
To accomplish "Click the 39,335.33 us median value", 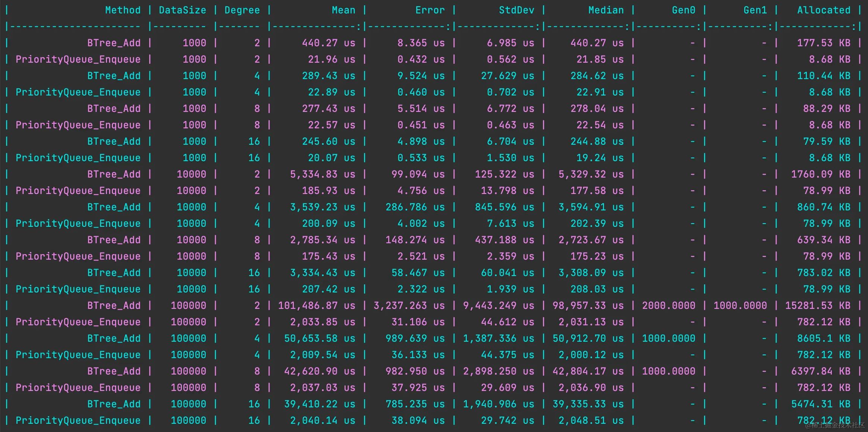I will [588, 404].
